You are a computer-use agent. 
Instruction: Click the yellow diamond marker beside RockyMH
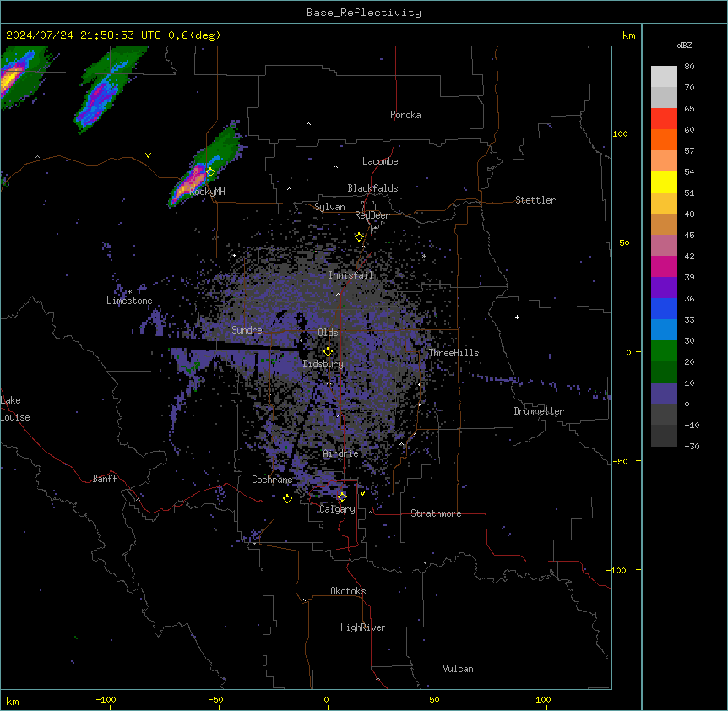[210, 172]
